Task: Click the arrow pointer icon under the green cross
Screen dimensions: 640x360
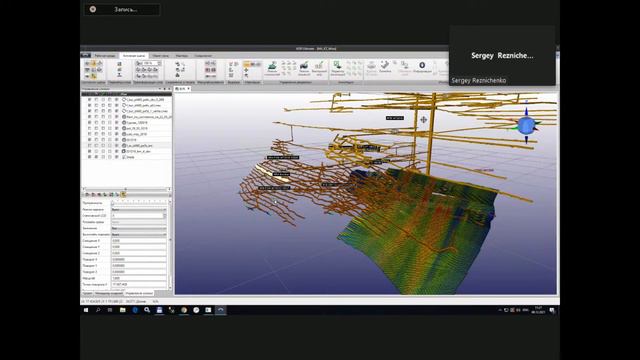Action: 246,76
